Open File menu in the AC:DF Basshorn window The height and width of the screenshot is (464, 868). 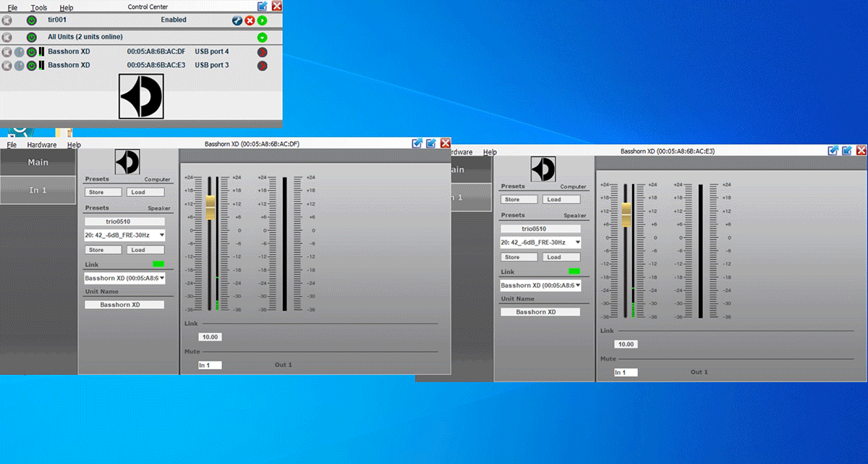12,145
